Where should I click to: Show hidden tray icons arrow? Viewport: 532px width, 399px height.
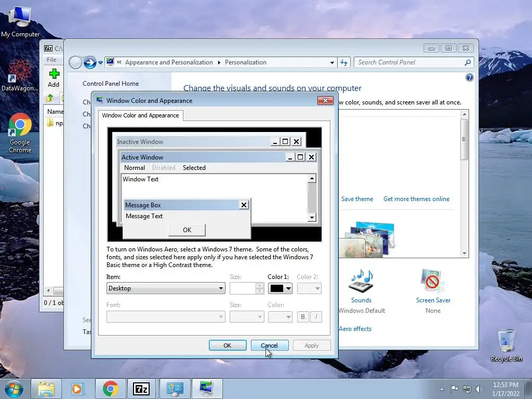coord(442,389)
